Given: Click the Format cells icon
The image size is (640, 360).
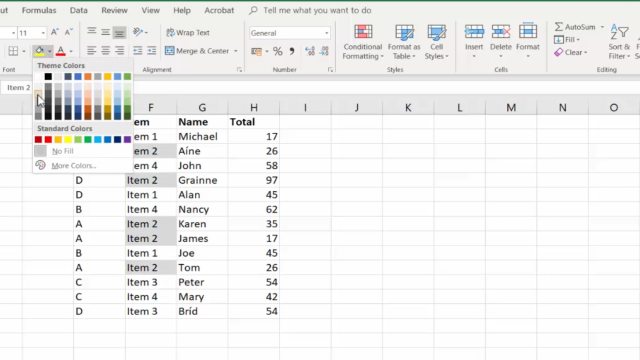Looking at the screenshot, I should pos(528,32).
